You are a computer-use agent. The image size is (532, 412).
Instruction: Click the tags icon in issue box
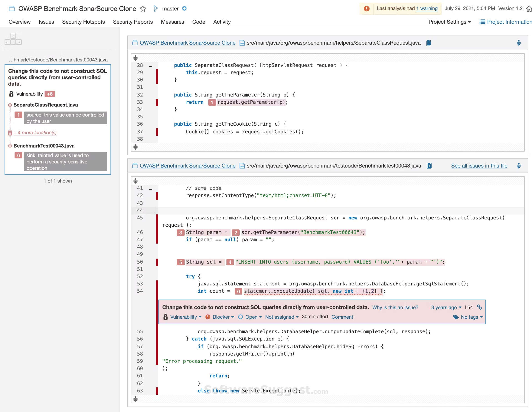(456, 317)
